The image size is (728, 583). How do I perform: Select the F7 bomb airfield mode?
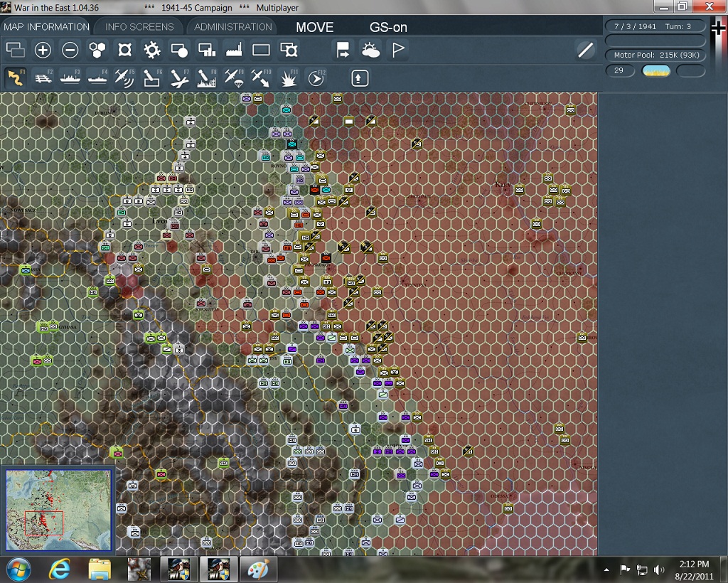(x=179, y=78)
